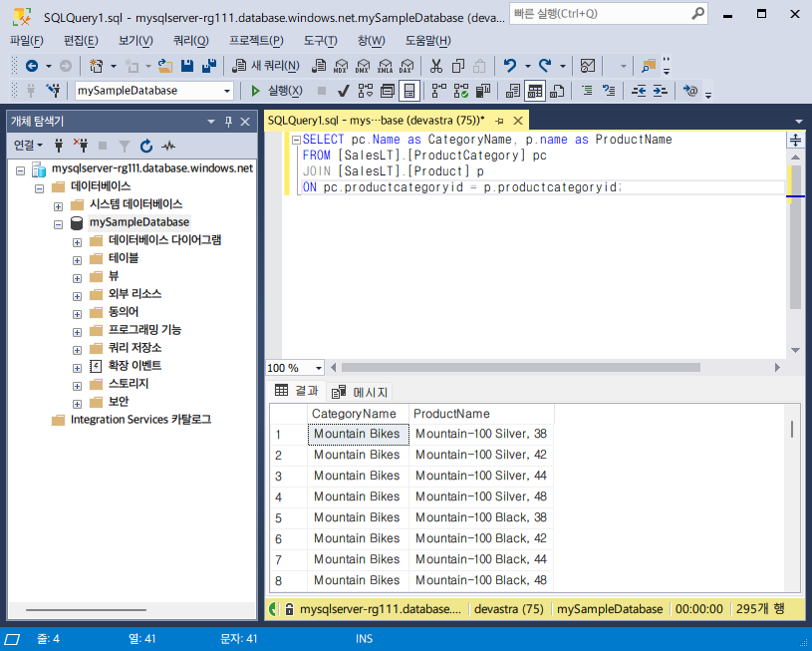The image size is (812, 651).
Task: Open a new DAX query
Action: click(x=406, y=66)
